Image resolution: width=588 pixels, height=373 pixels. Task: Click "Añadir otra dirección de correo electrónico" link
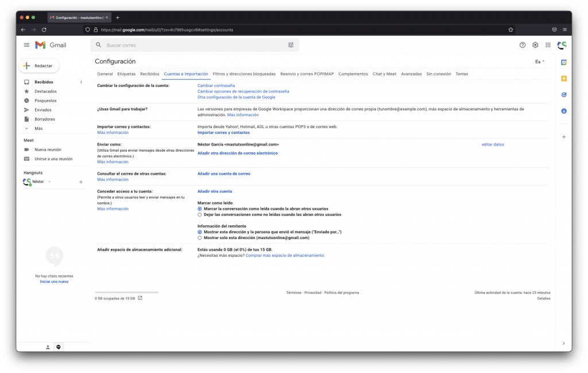[x=238, y=153]
